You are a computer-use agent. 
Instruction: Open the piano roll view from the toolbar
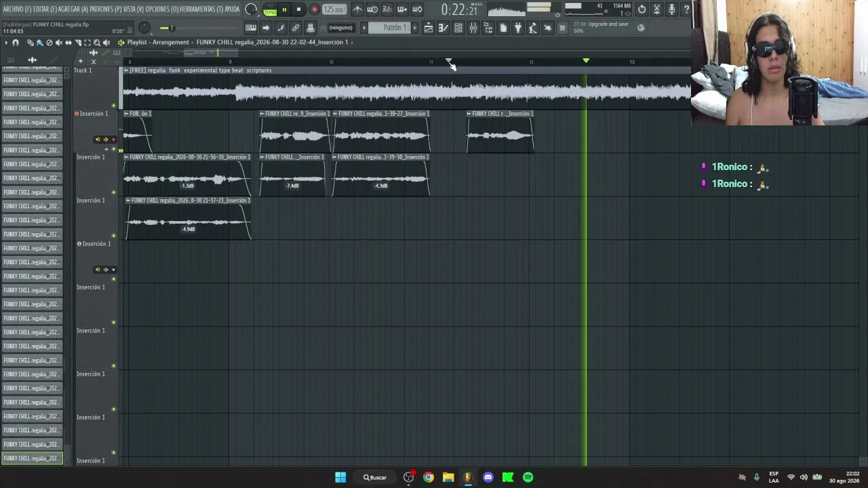443,28
